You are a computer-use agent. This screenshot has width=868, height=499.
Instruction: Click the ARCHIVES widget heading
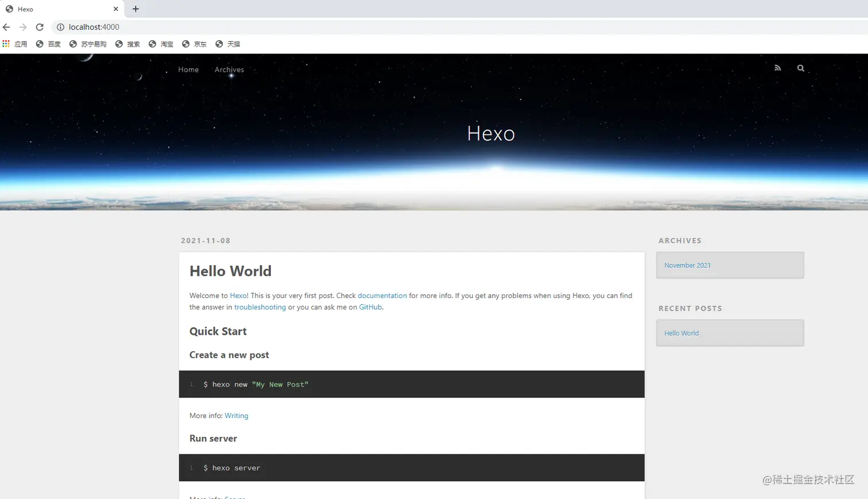pyautogui.click(x=680, y=241)
